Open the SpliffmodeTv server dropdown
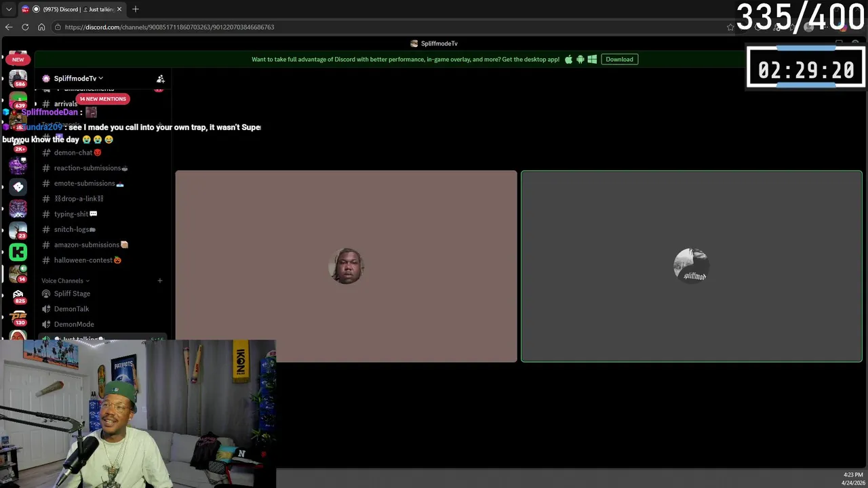This screenshot has width=868, height=488. [x=78, y=79]
